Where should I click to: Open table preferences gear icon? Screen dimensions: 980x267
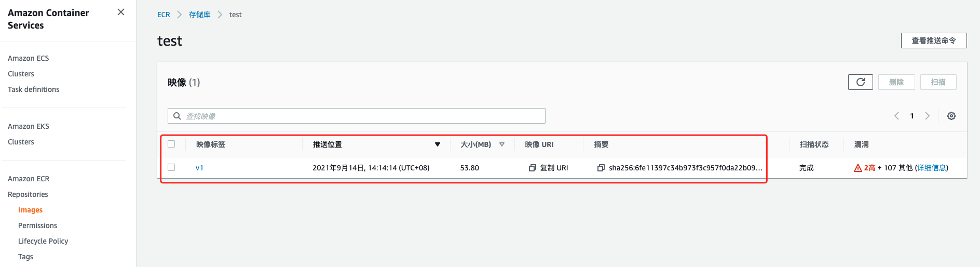[x=951, y=116]
